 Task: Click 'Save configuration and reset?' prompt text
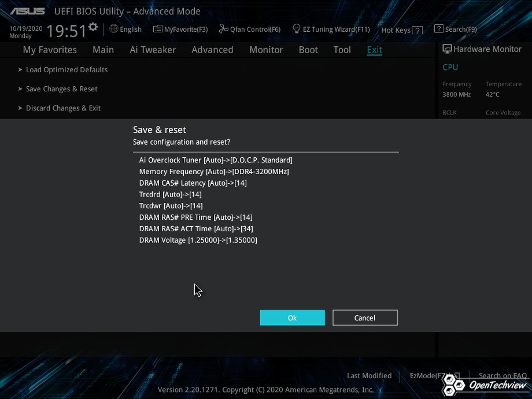pyautogui.click(x=182, y=142)
